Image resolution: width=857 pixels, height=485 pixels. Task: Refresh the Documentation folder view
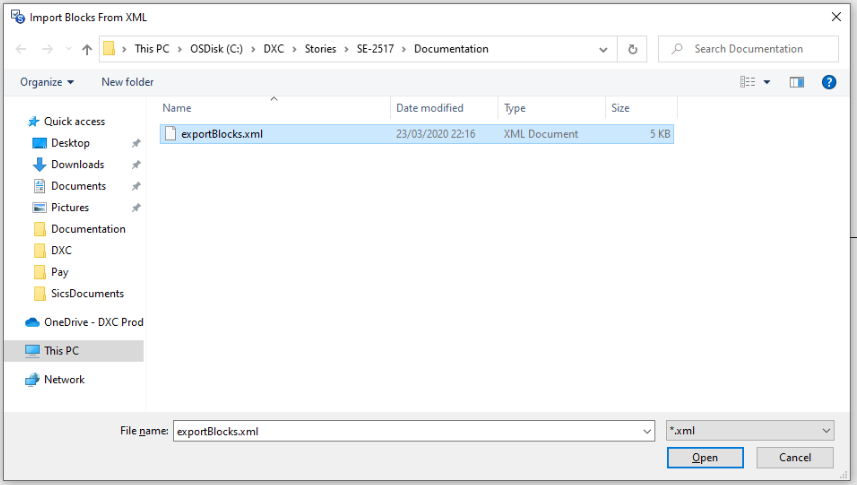coord(632,49)
